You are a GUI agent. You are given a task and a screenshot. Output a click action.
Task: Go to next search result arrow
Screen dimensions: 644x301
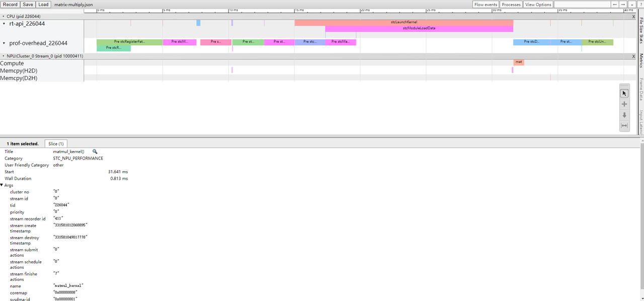click(x=622, y=5)
